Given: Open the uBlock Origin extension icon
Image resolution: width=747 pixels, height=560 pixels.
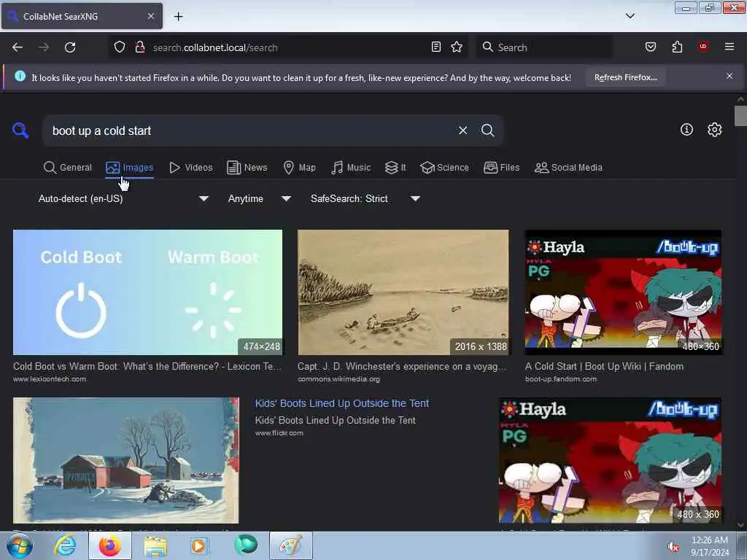Looking at the screenshot, I should (x=703, y=47).
